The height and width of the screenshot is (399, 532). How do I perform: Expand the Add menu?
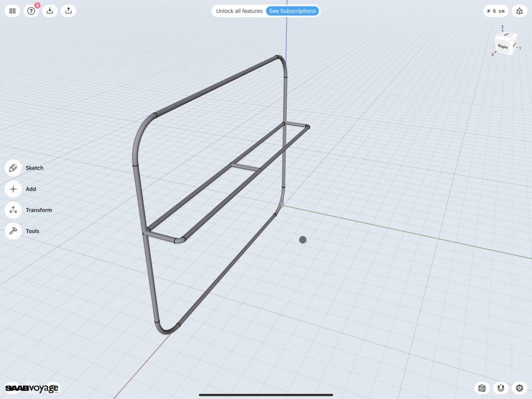(13, 189)
